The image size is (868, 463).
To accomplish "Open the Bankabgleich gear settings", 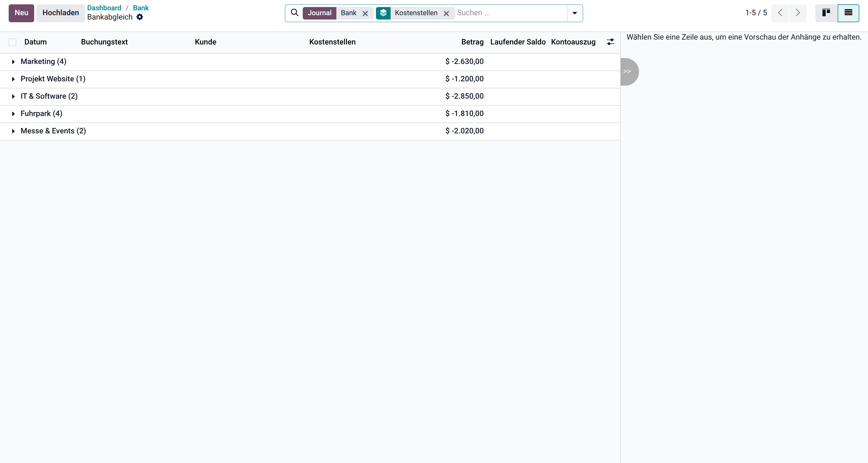I will click(140, 17).
